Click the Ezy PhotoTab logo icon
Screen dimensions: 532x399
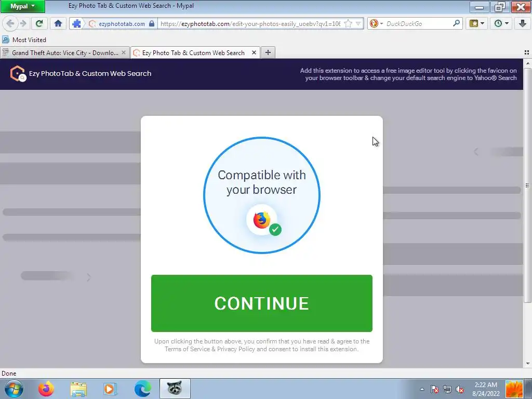point(18,73)
